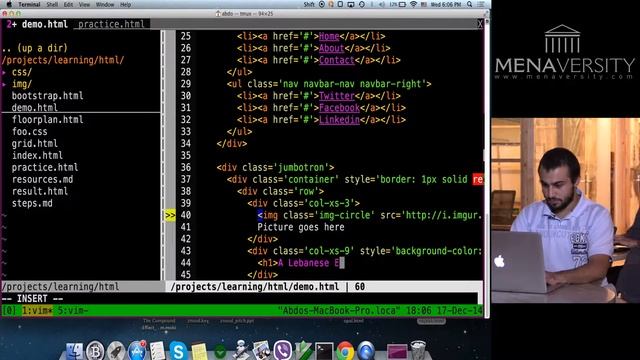
Task: Open Notification Center in menu bar
Action: coord(481,4)
